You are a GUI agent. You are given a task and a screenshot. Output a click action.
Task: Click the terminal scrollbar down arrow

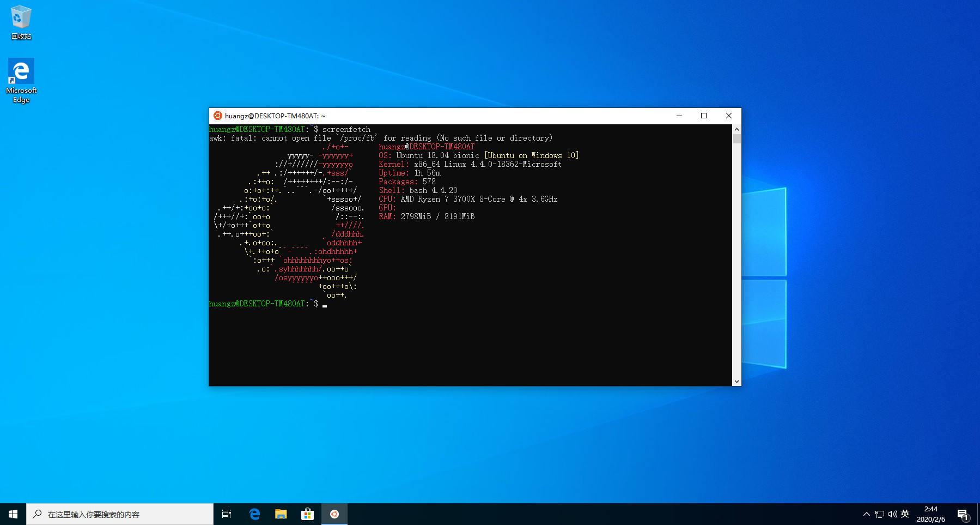coord(736,381)
